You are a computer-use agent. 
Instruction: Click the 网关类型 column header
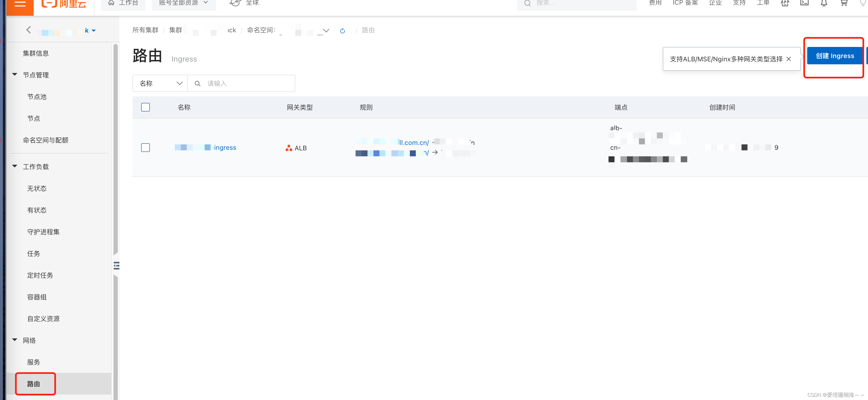300,107
